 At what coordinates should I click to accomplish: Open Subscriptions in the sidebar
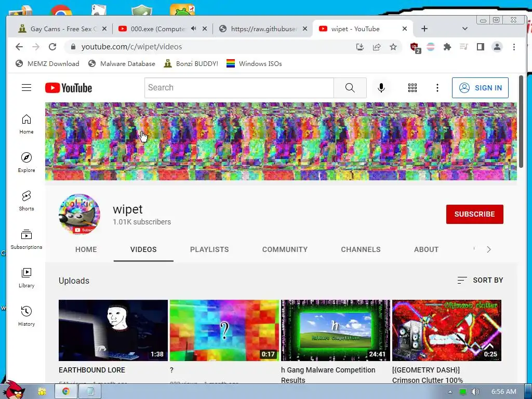26,240
